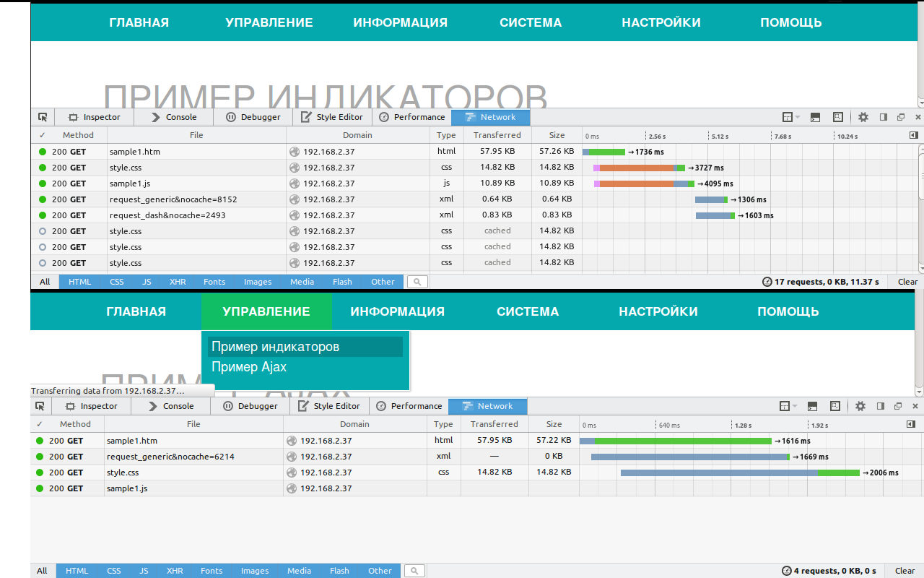Toggle XHR filter in upper network panel
This screenshot has height=578, width=924.
(x=178, y=282)
